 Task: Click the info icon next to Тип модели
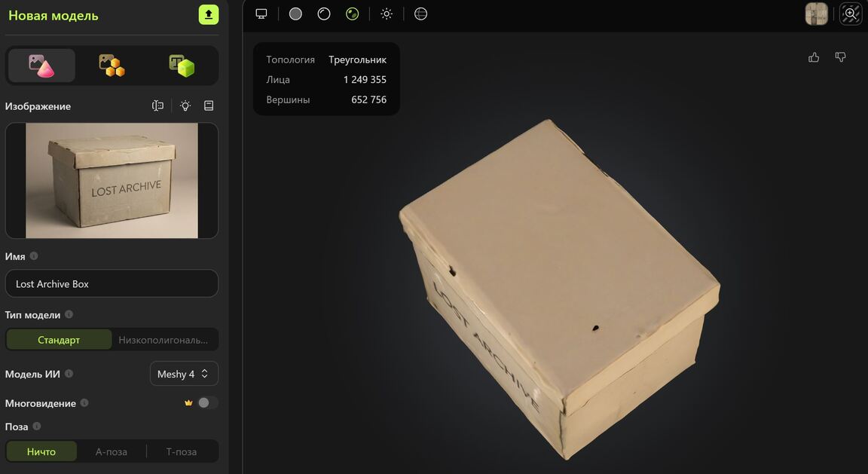click(69, 314)
